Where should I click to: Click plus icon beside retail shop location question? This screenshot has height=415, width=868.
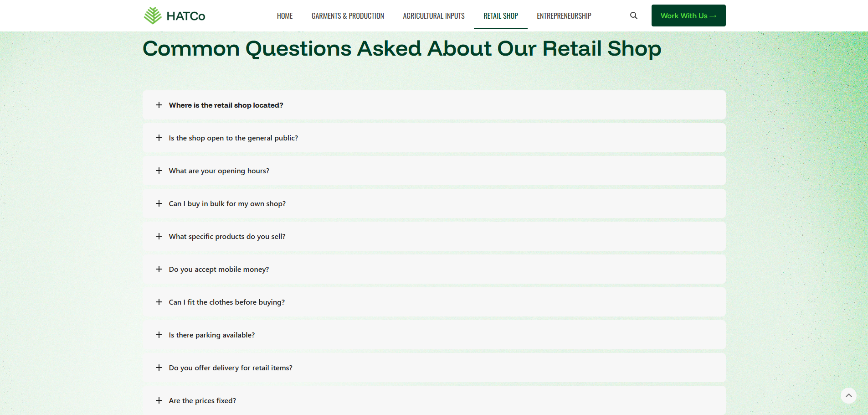tap(159, 105)
